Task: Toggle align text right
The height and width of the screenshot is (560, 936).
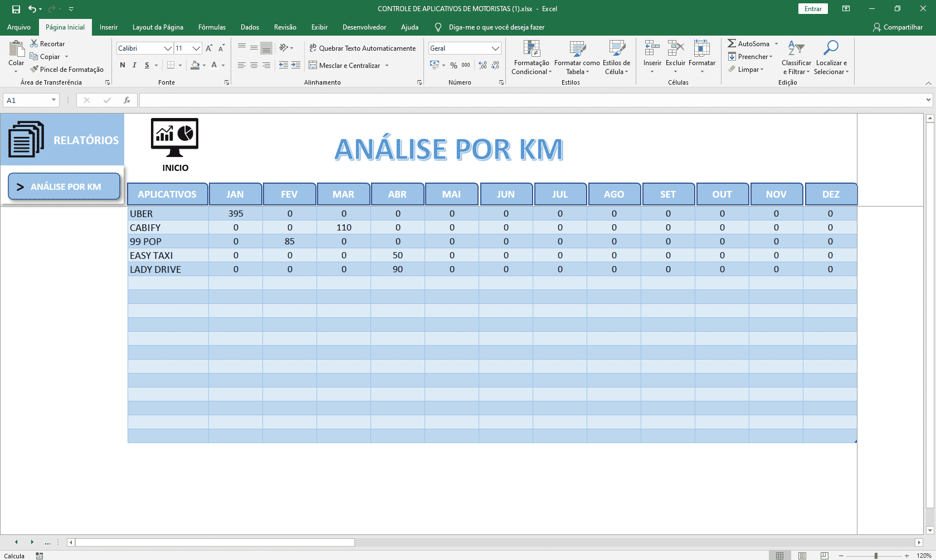Action: coord(266,65)
